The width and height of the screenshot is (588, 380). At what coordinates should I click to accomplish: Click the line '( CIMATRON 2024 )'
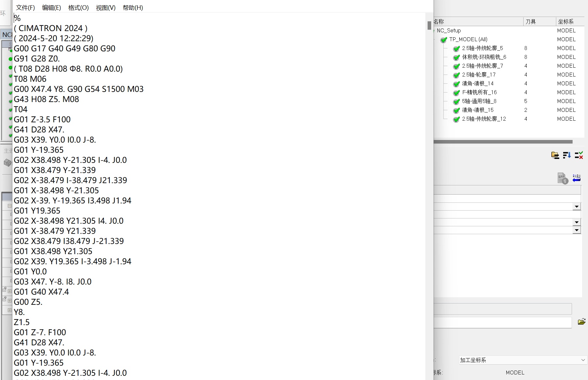coord(51,28)
